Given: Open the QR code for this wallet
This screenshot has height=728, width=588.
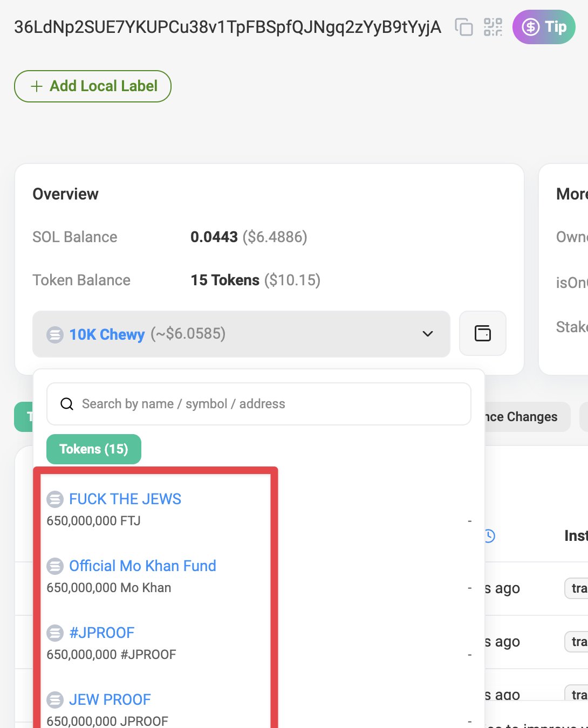Looking at the screenshot, I should tap(493, 27).
